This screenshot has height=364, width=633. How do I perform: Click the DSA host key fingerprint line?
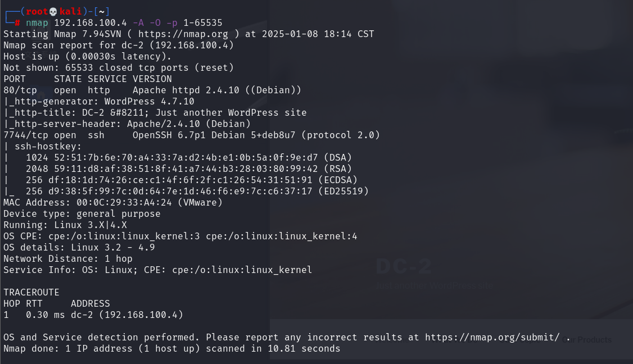coord(188,158)
